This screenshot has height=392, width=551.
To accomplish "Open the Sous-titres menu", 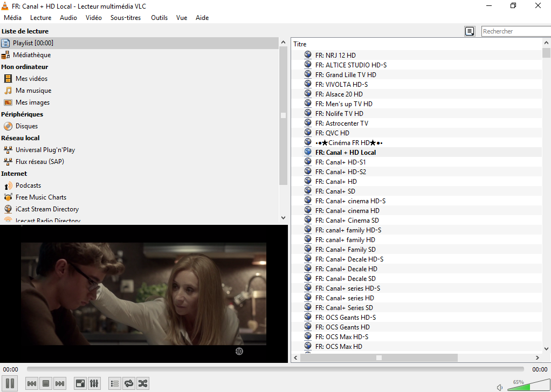I will click(x=126, y=17).
